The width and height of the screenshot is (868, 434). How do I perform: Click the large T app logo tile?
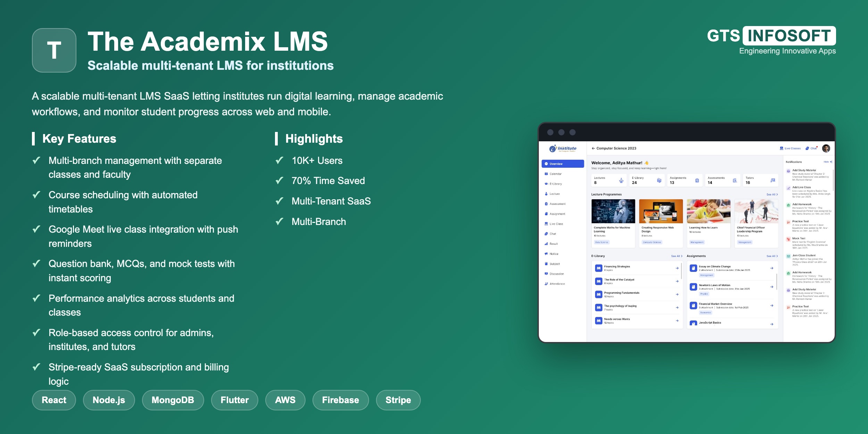[54, 50]
